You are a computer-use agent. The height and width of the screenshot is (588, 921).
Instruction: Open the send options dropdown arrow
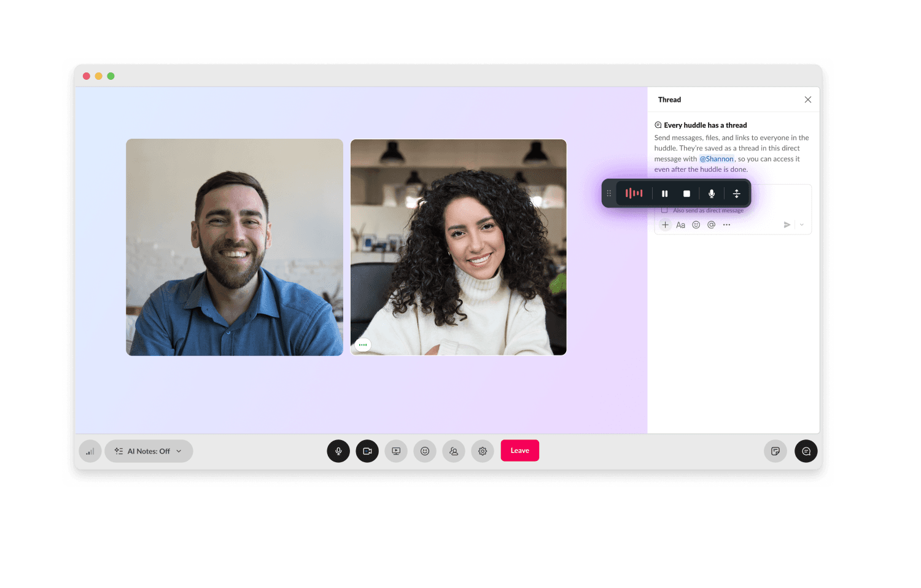[802, 225]
